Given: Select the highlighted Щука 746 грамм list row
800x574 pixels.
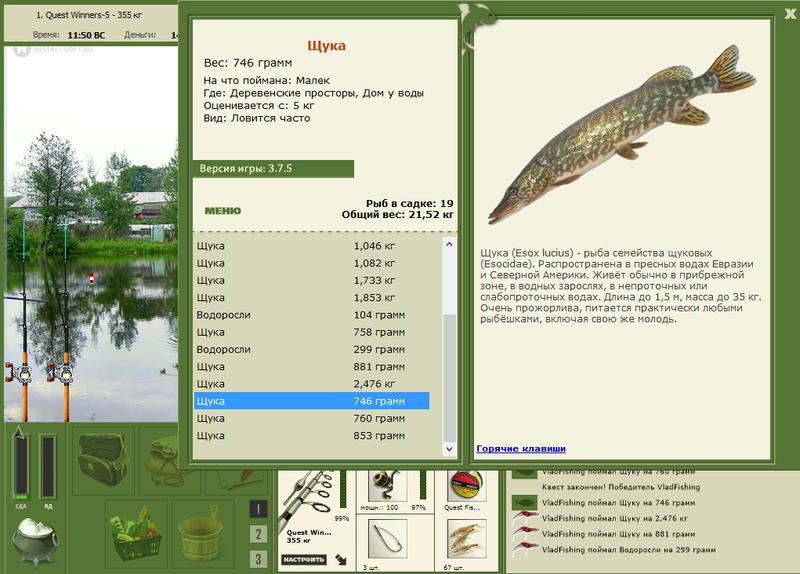Looking at the screenshot, I should click(311, 401).
